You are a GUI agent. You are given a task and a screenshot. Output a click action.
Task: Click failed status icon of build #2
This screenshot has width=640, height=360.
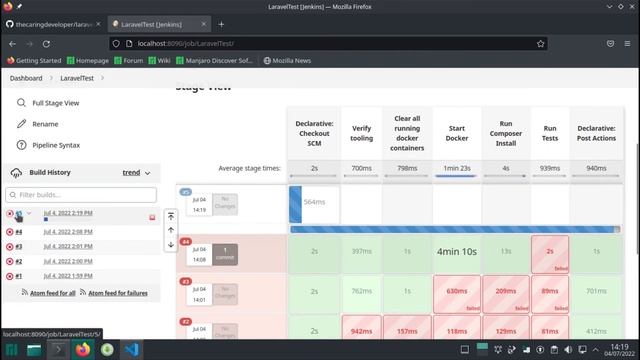pyautogui.click(x=10, y=261)
